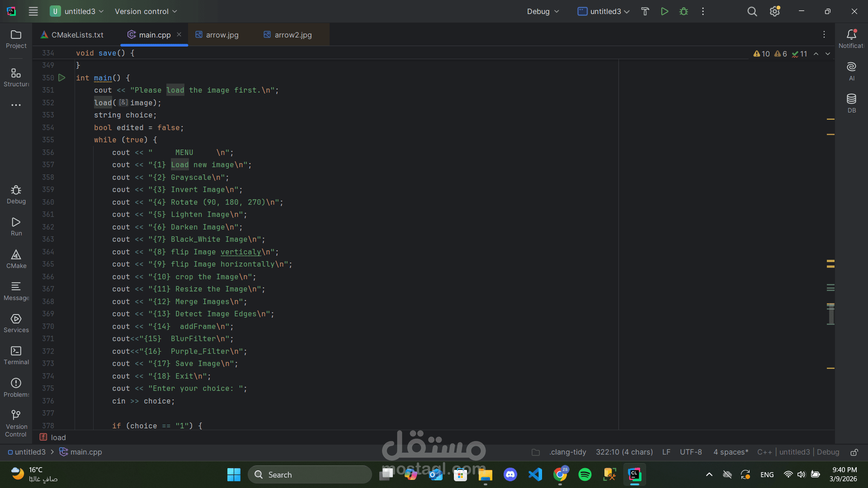Click the debug bug icon in toolbar
The height and width of the screenshot is (488, 868).
pyautogui.click(x=684, y=11)
